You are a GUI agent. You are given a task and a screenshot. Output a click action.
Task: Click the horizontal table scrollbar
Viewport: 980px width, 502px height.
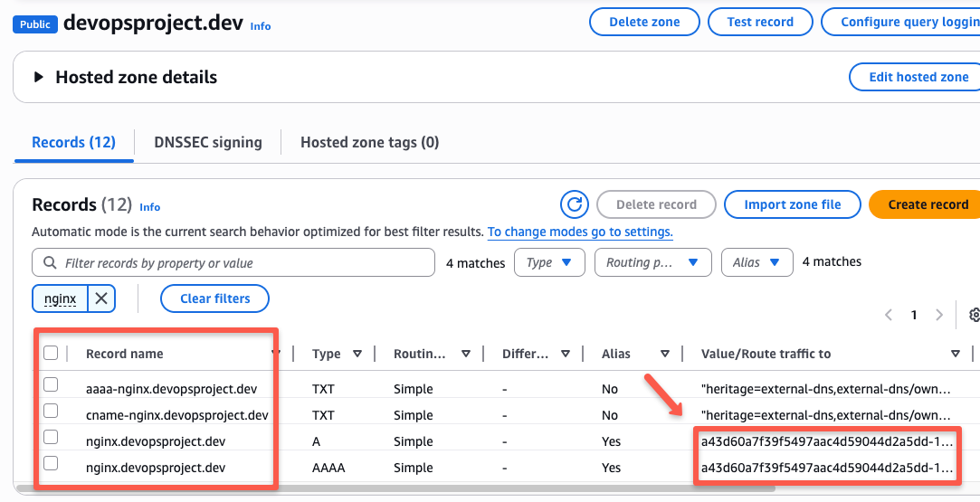point(395,488)
